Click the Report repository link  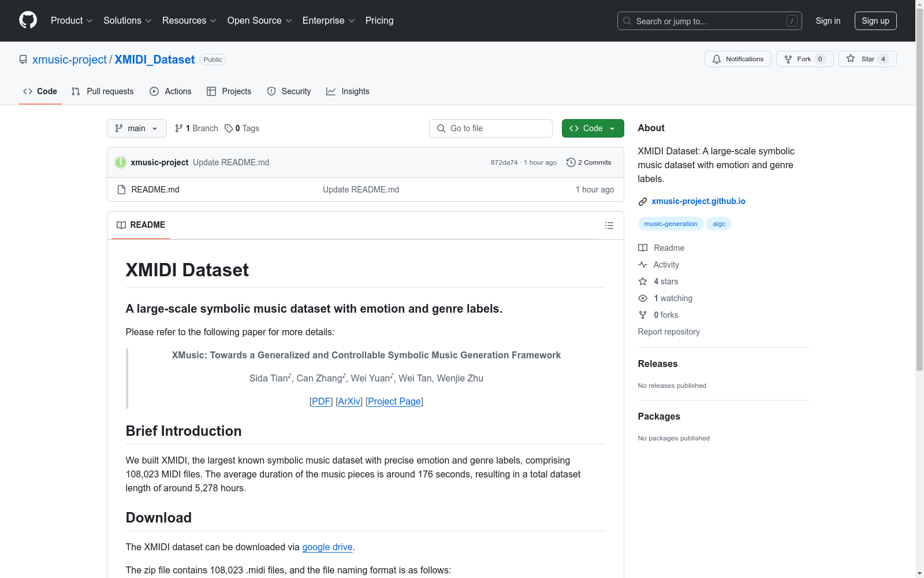click(x=669, y=332)
